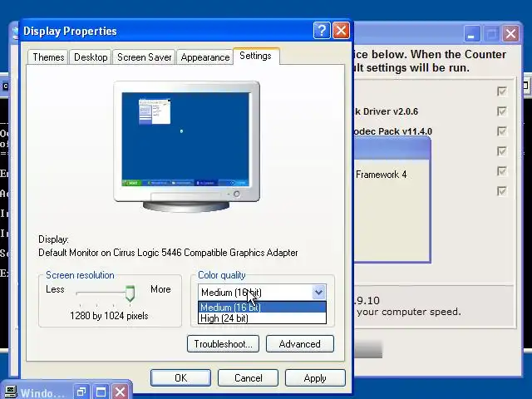This screenshot has width=532, height=399.
Task: Click the monitor preview image
Action: pos(186,146)
